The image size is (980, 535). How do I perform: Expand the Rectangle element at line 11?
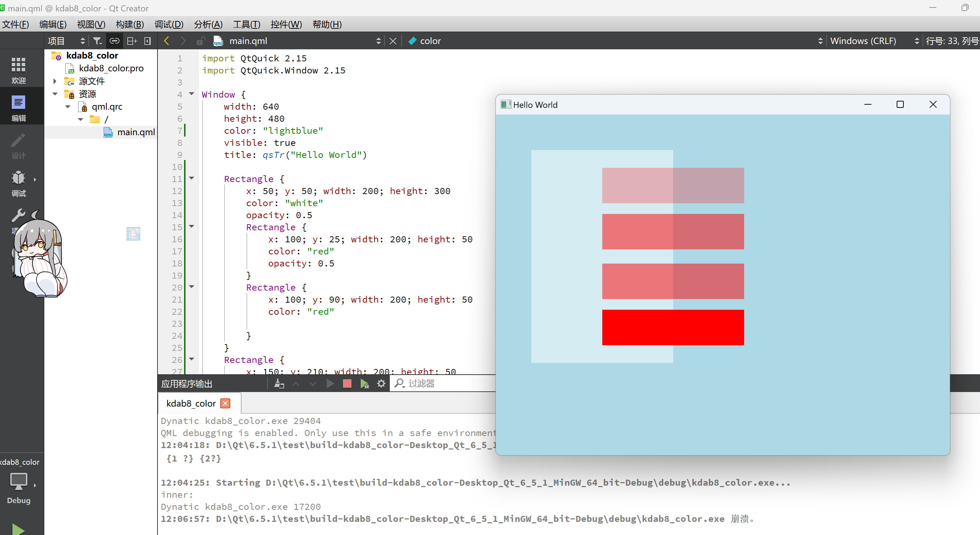point(192,178)
